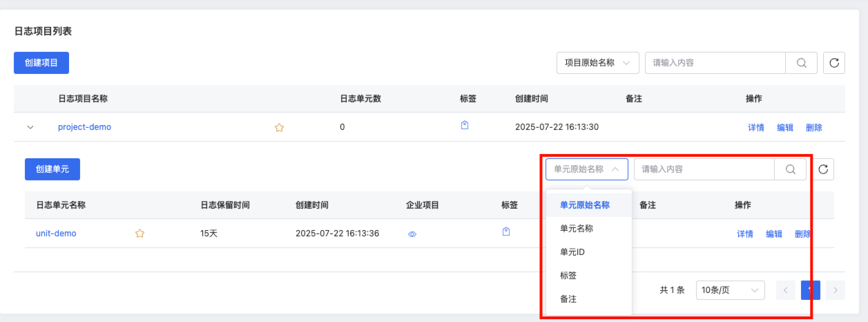Refresh the project list

pos(834,62)
